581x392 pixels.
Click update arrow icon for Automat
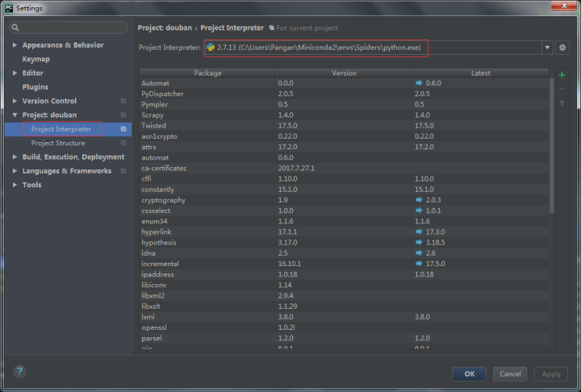pyautogui.click(x=419, y=83)
